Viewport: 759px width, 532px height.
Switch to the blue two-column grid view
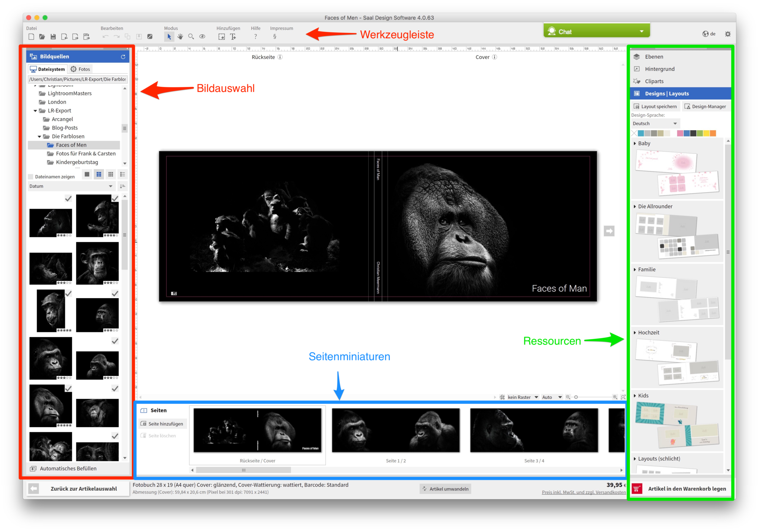click(99, 174)
